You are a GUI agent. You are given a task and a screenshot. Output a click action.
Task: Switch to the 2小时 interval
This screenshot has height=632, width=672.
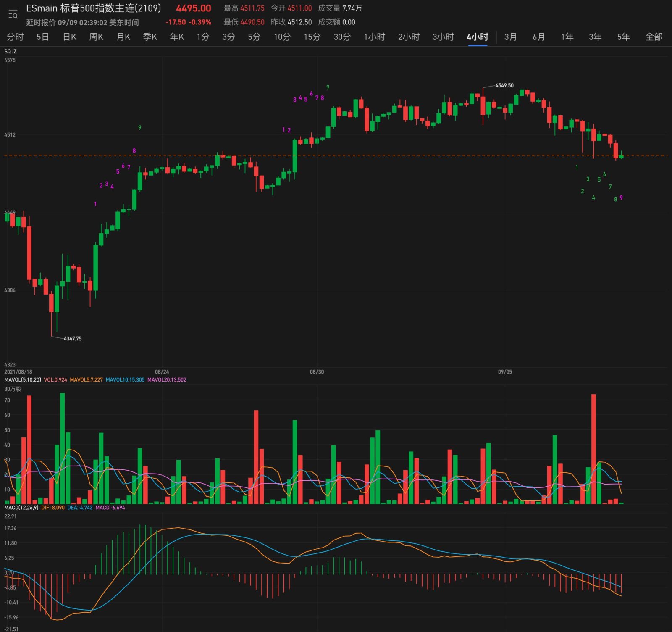(409, 37)
